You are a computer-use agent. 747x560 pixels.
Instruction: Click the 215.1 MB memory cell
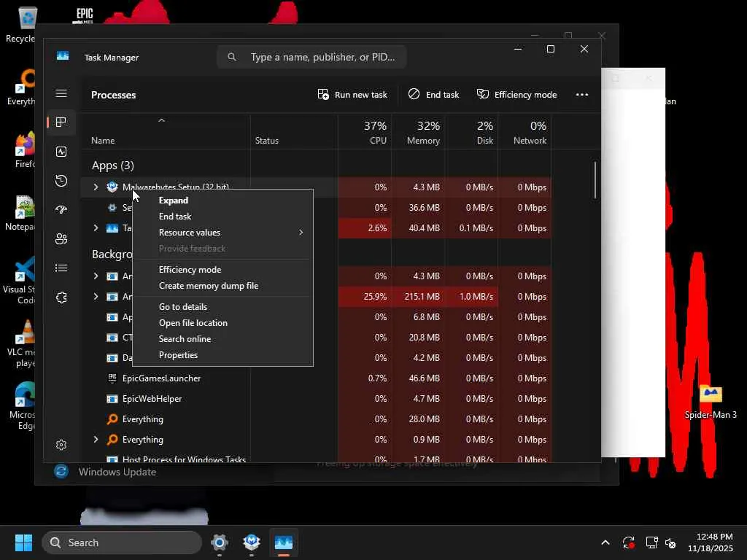(419, 297)
